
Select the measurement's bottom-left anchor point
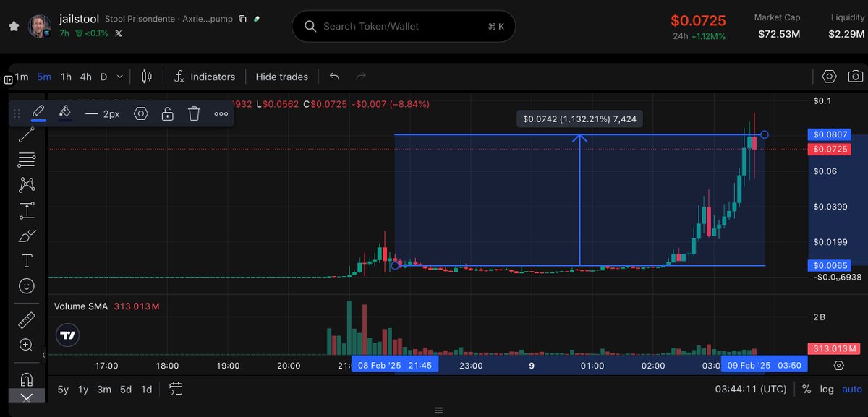point(395,265)
